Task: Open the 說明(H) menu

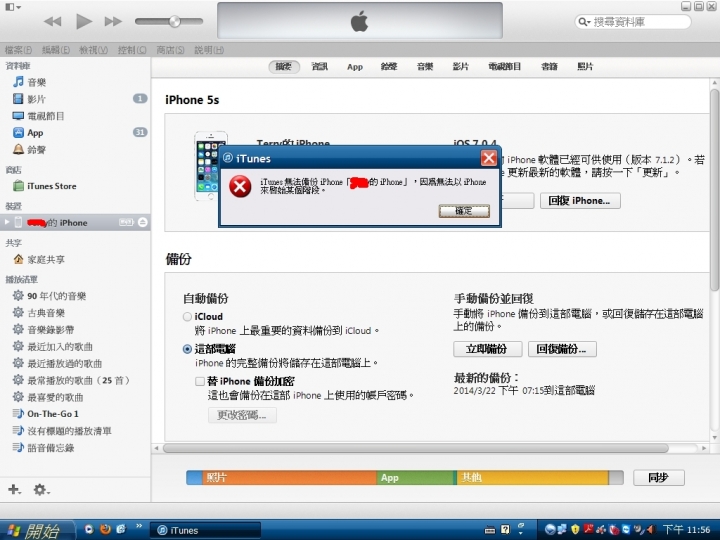Action: click(209, 50)
